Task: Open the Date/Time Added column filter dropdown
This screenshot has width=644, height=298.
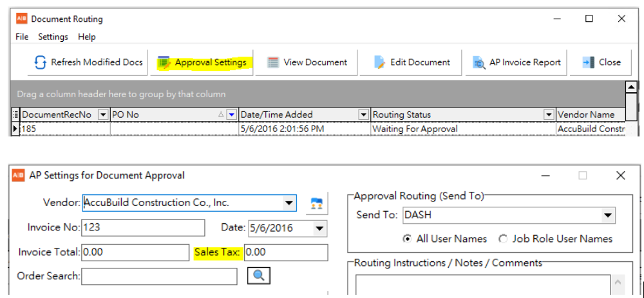Action: pos(363,115)
